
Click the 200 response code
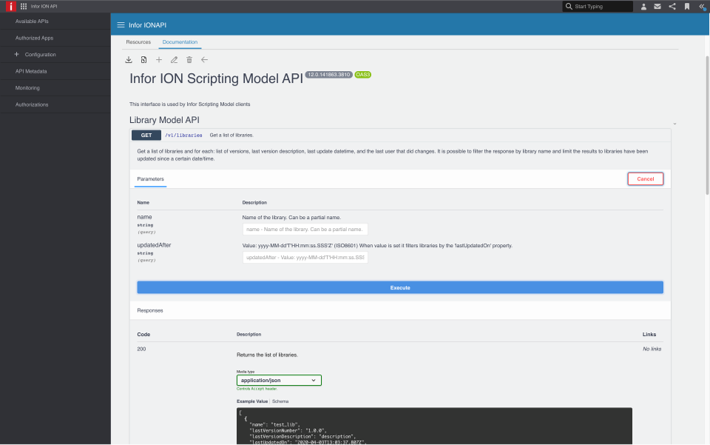click(141, 349)
